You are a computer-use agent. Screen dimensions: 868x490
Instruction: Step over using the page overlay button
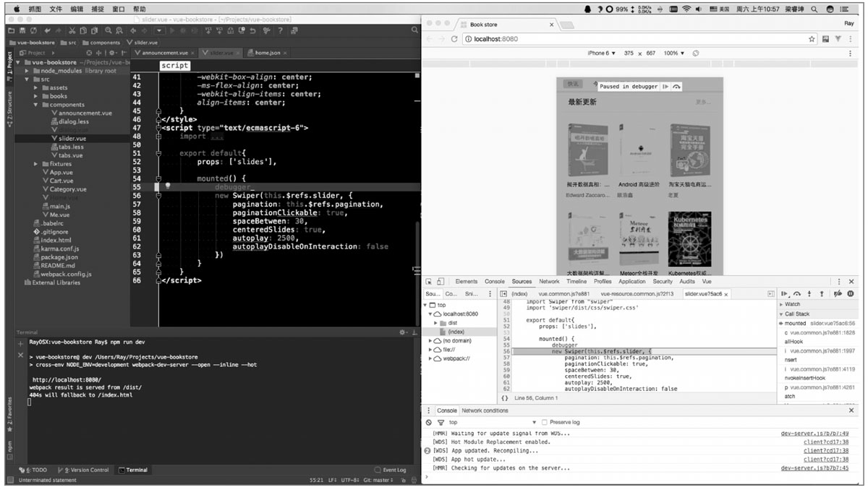[x=676, y=87]
